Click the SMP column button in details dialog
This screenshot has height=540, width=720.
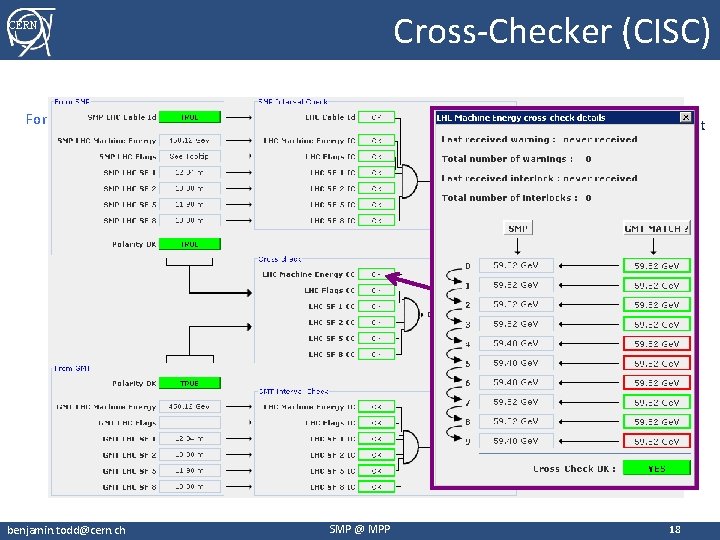(518, 228)
